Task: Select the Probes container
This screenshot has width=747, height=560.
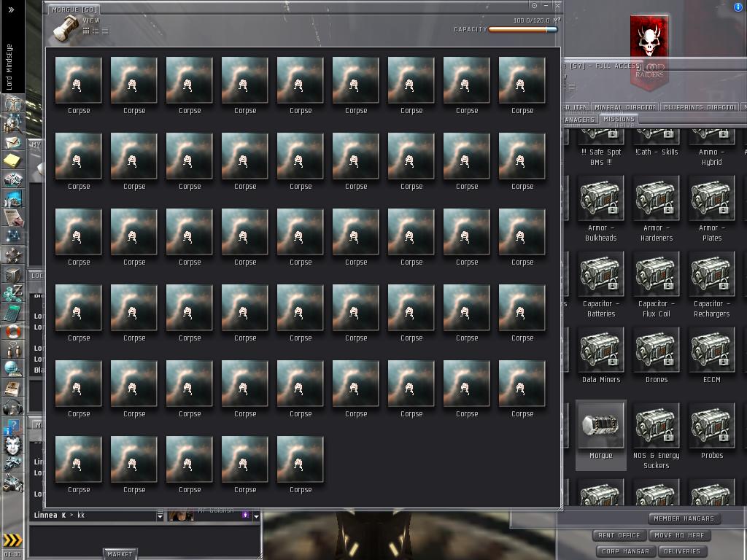Action: [x=711, y=431]
